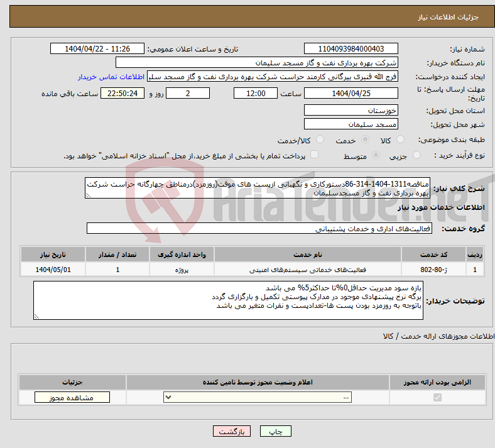Click the اطلاعات خدمات مورد نیاز heading

tap(441, 207)
